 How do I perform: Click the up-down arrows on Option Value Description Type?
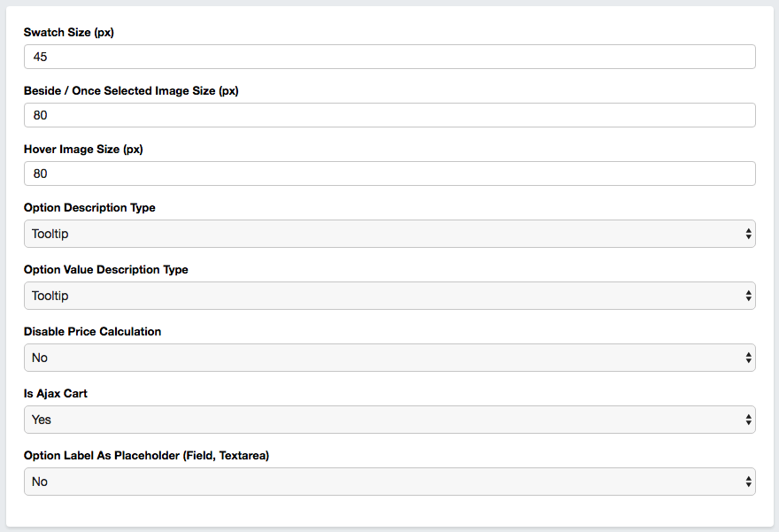(748, 296)
